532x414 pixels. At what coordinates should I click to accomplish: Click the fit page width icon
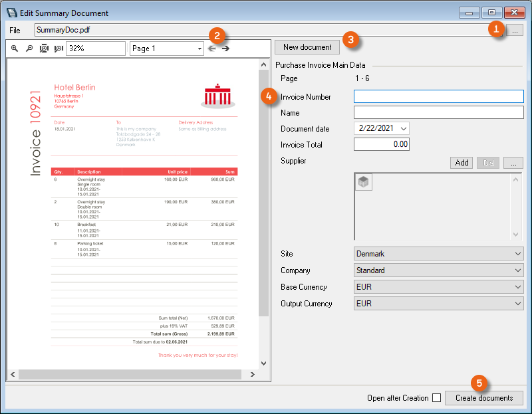tap(59, 49)
